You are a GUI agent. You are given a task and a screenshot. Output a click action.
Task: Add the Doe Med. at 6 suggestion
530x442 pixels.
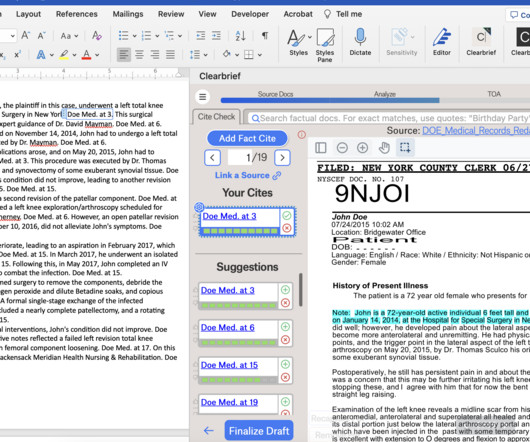click(285, 327)
